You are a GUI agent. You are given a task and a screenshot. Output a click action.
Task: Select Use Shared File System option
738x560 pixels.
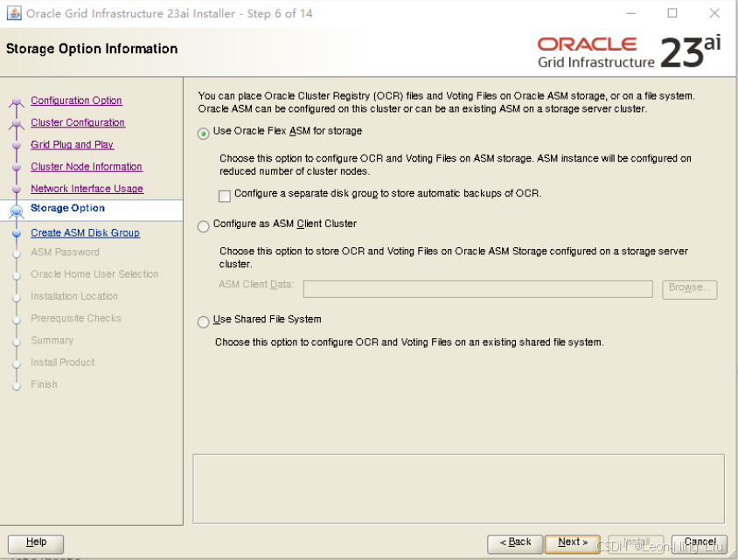click(x=203, y=322)
